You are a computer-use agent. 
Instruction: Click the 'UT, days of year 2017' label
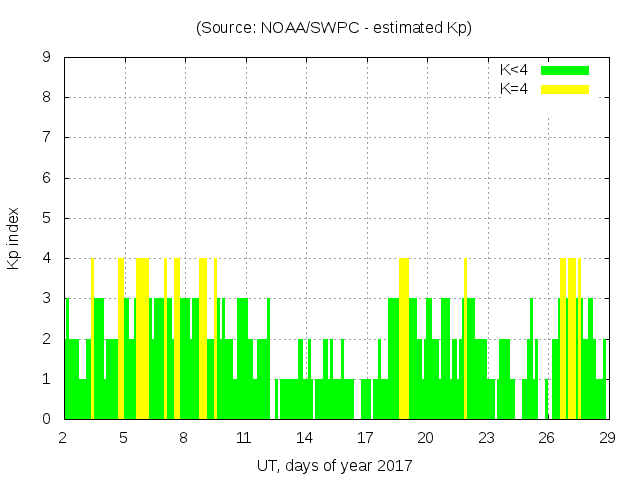[333, 465]
